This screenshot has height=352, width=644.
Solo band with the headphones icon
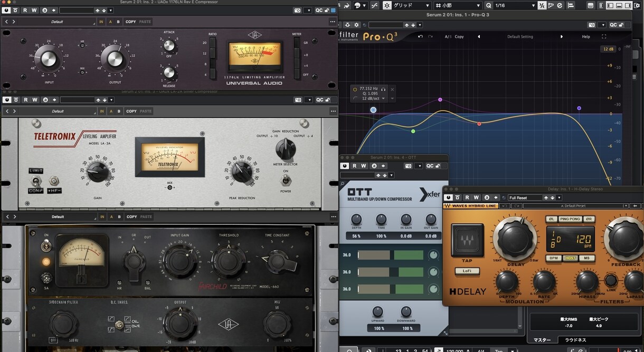tap(383, 89)
